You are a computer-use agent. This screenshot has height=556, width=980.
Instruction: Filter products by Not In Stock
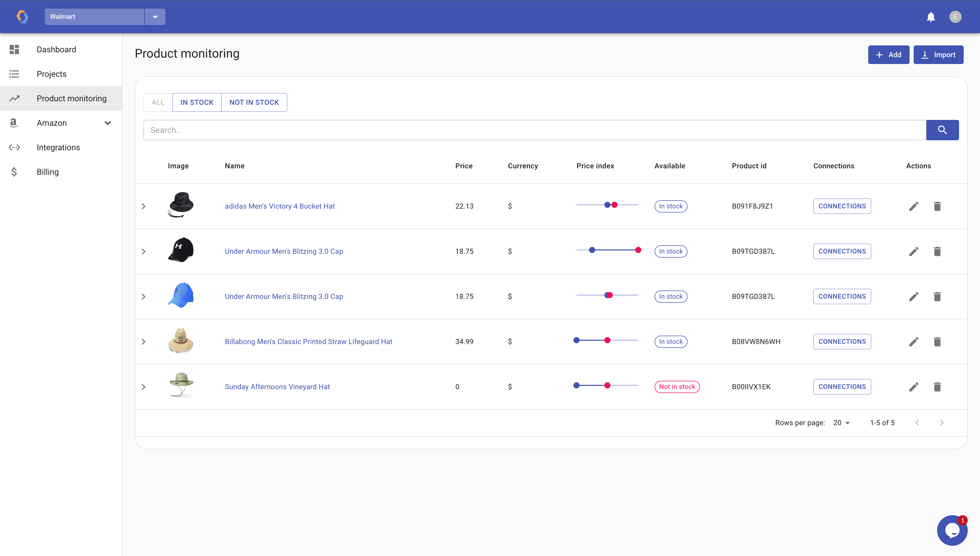pos(254,102)
